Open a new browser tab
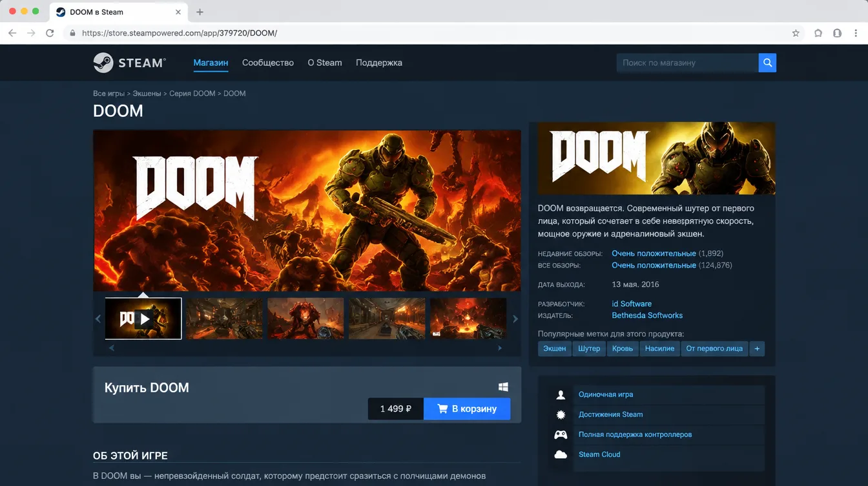This screenshot has width=868, height=486. 200,12
